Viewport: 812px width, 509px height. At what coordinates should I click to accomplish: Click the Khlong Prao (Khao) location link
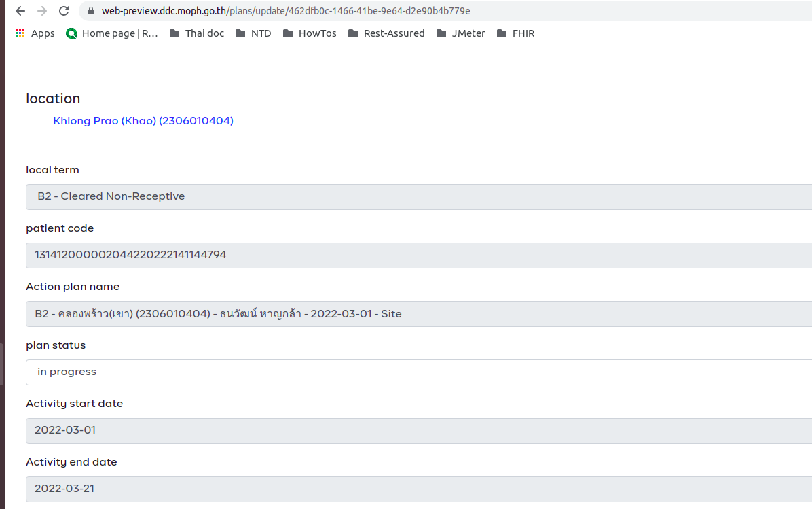143,120
